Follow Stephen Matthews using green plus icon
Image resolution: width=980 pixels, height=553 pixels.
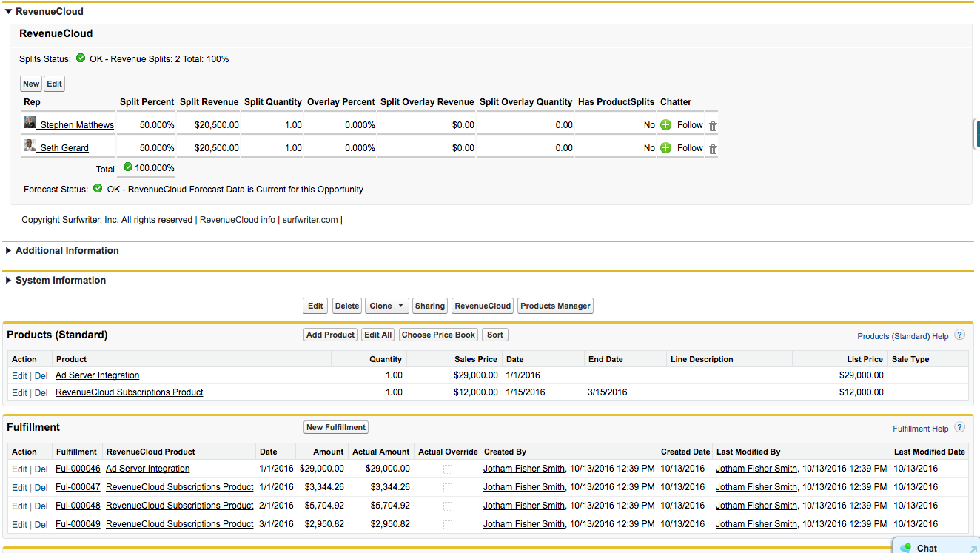[665, 125]
